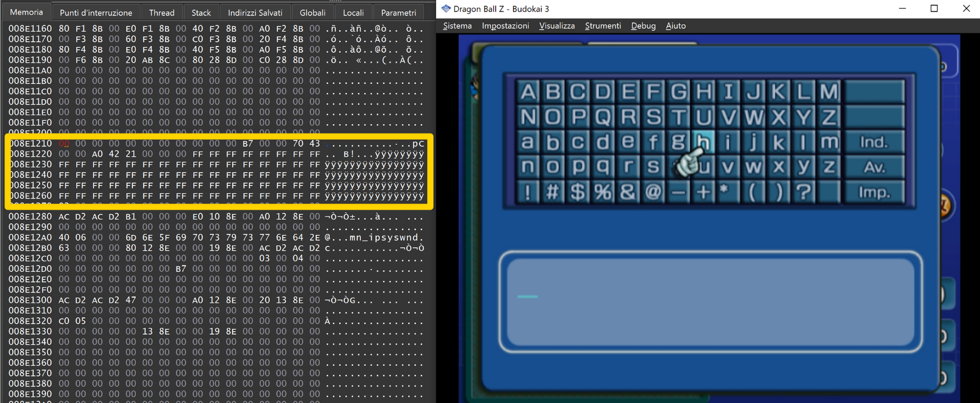The height and width of the screenshot is (403, 980).
Task: Pick the lowercase p key
Action: tap(578, 167)
